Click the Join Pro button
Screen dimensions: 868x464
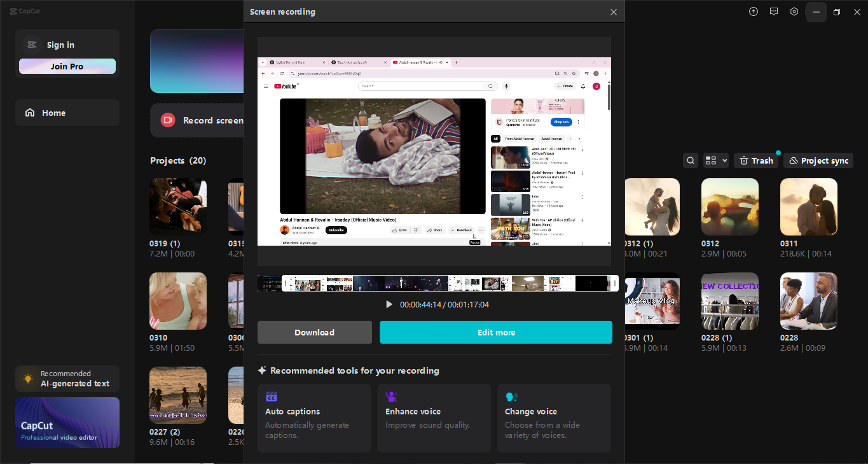click(67, 66)
